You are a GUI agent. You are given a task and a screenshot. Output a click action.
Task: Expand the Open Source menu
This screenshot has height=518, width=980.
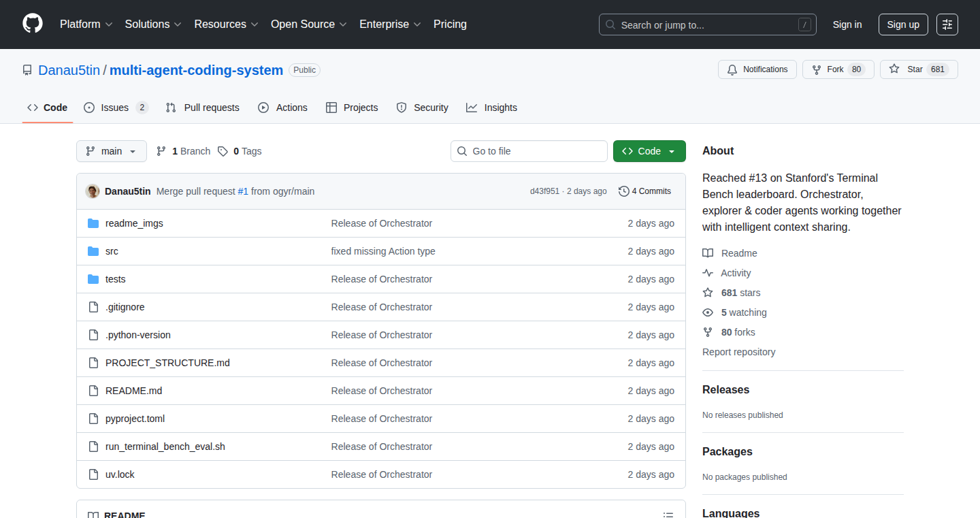(x=309, y=24)
